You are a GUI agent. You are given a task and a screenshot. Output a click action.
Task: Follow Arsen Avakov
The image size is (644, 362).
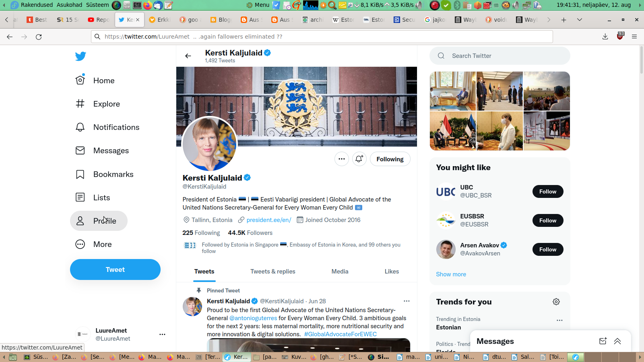point(548,249)
